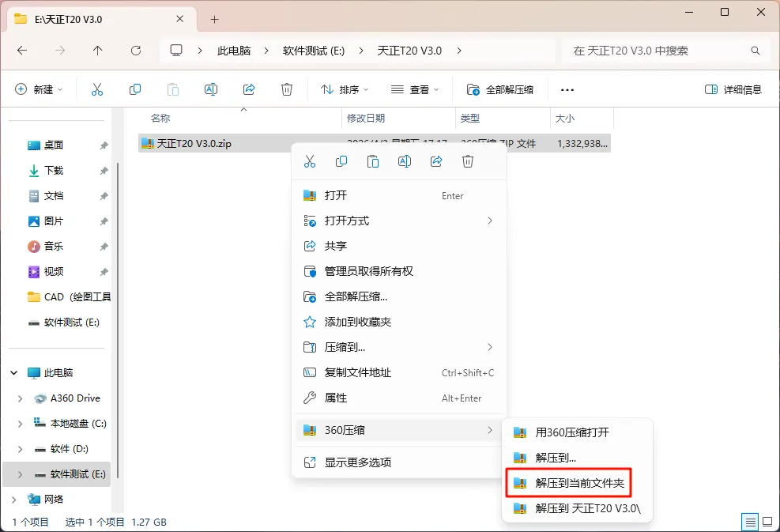
Task: Open the 查看 view dropdown
Action: pos(414,89)
